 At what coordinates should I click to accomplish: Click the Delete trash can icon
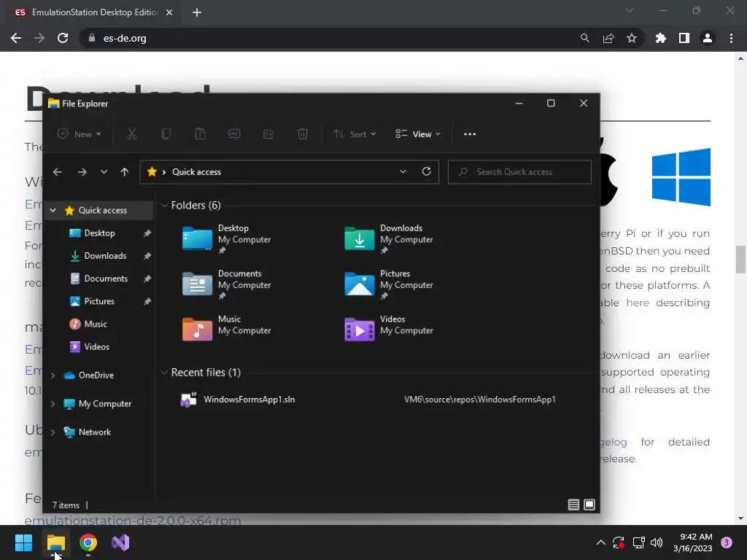(303, 134)
